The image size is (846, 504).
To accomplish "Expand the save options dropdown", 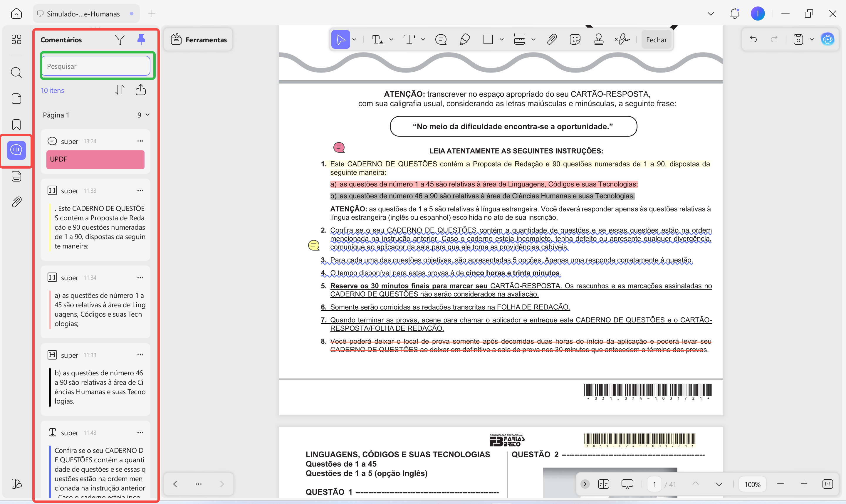I will [812, 39].
